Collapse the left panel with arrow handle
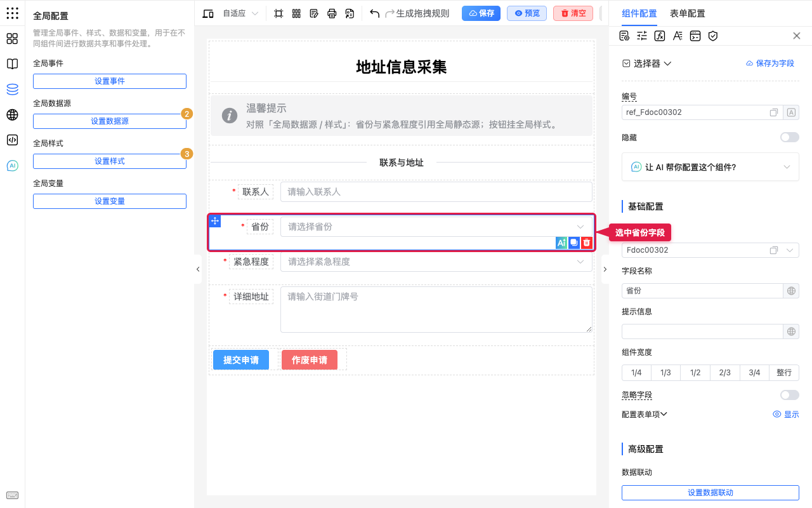 coord(198,269)
